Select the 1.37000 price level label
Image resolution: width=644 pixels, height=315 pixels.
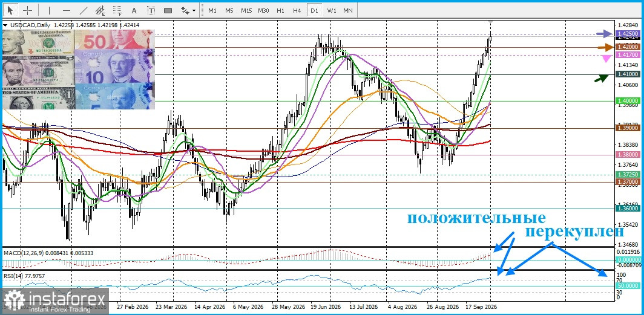[x=628, y=181]
